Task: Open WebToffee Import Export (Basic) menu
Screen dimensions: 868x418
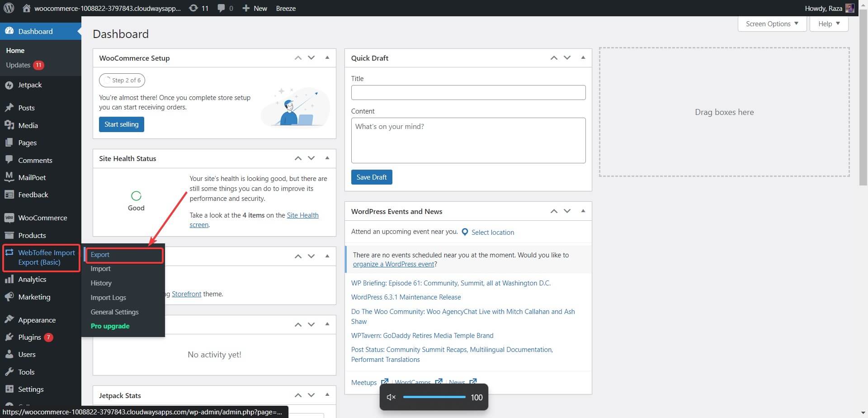Action: click(x=41, y=257)
